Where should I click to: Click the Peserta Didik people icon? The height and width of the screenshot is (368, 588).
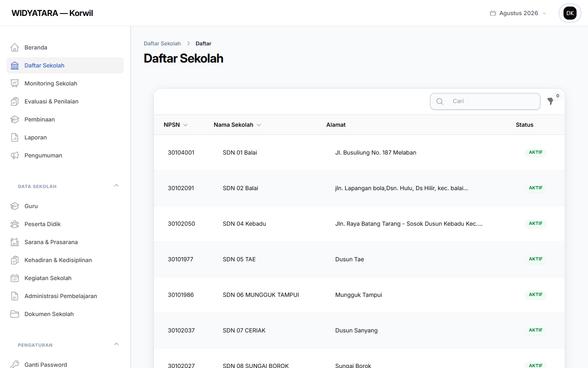tap(15, 224)
